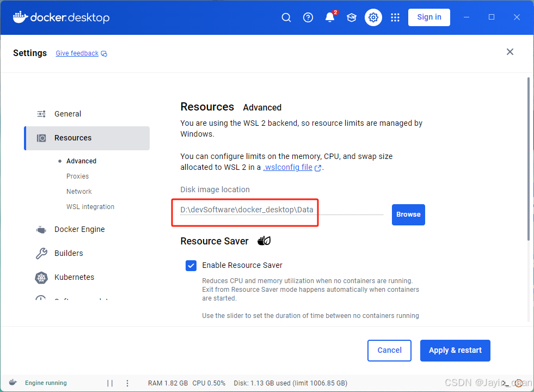Open the Proxies sub-item
The image size is (534, 392).
coord(78,176)
